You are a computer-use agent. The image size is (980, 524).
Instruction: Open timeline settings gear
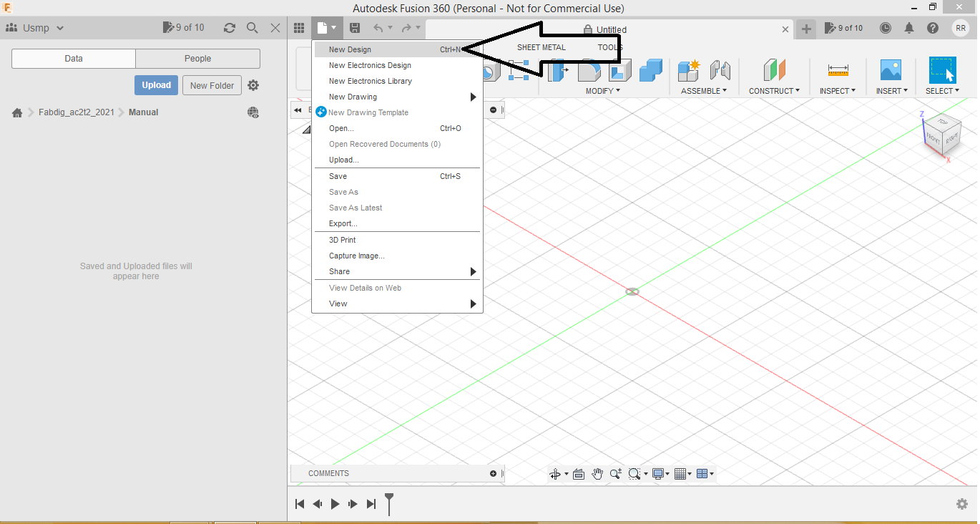962,504
